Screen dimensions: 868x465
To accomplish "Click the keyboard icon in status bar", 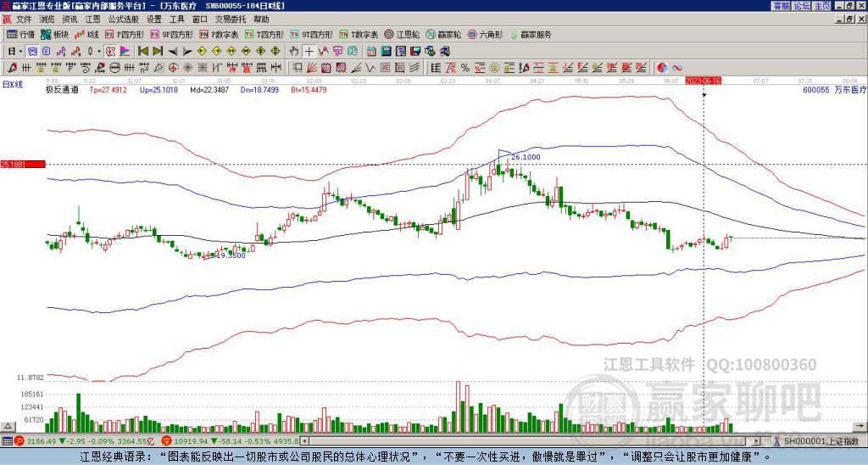I will (x=7, y=441).
